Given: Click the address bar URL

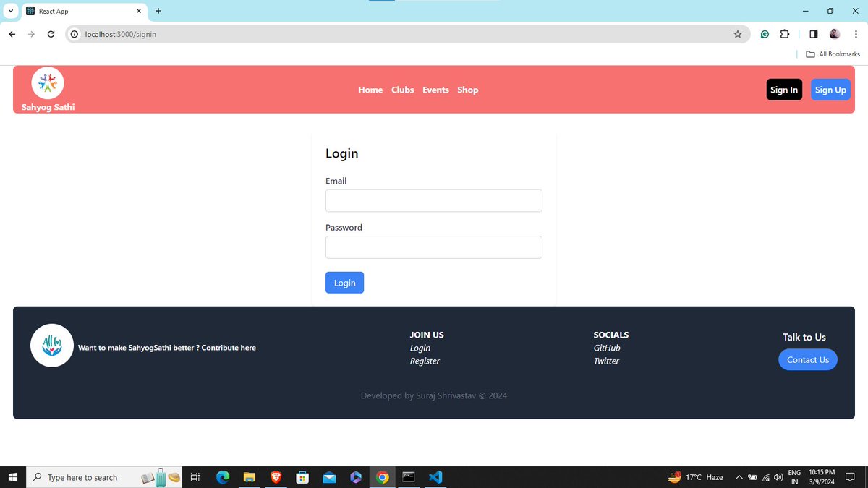Looking at the screenshot, I should point(121,34).
